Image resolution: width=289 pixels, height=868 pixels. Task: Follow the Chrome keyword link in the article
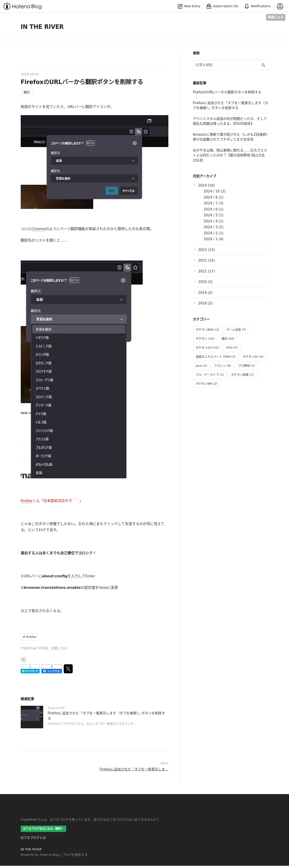point(38,229)
